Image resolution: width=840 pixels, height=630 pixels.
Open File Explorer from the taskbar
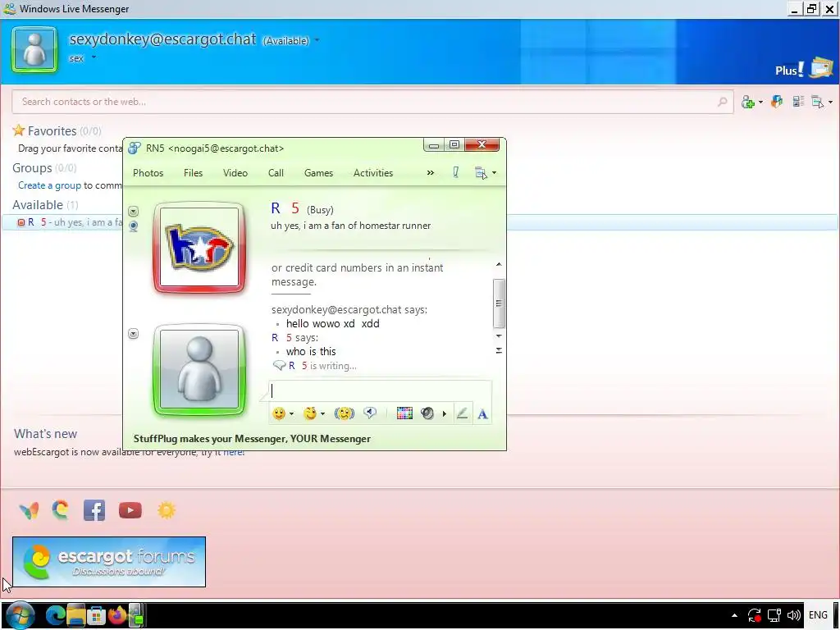point(76,615)
